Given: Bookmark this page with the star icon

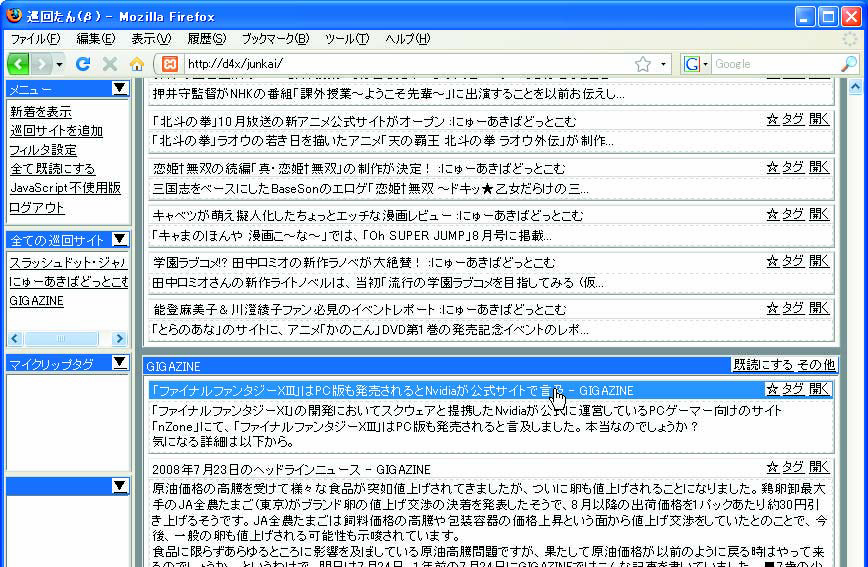Looking at the screenshot, I should 643,64.
